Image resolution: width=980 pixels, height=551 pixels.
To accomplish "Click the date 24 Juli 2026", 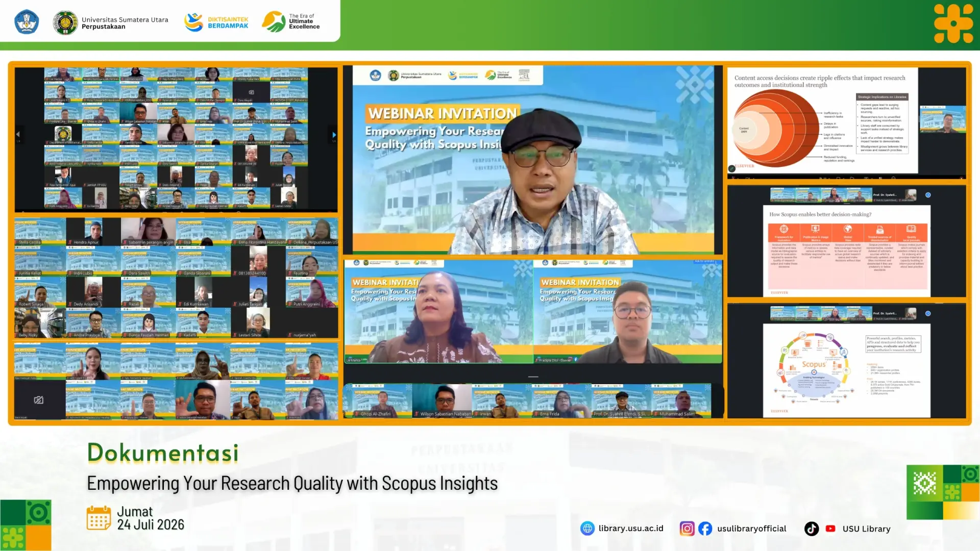I will [151, 524].
